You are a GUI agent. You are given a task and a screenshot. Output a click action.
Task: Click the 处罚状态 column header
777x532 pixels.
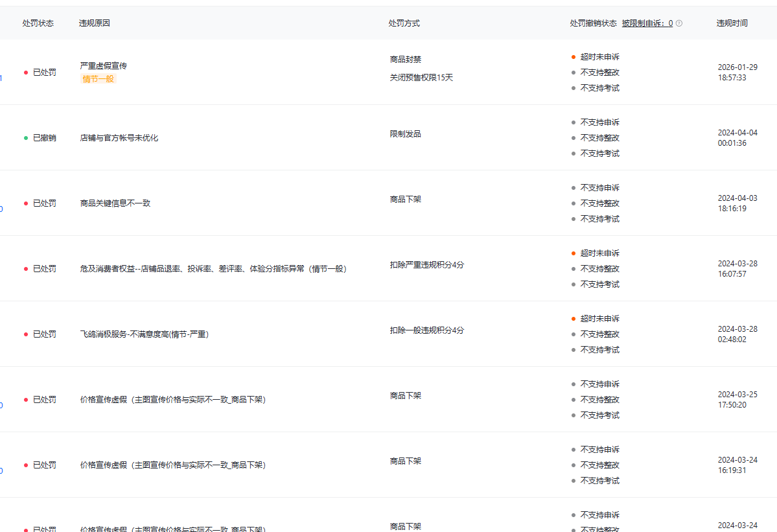[38, 23]
